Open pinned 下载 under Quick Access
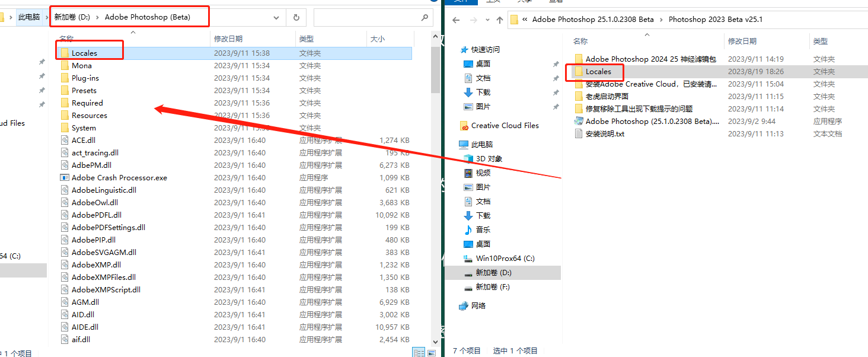This screenshot has width=868, height=357. point(483,92)
